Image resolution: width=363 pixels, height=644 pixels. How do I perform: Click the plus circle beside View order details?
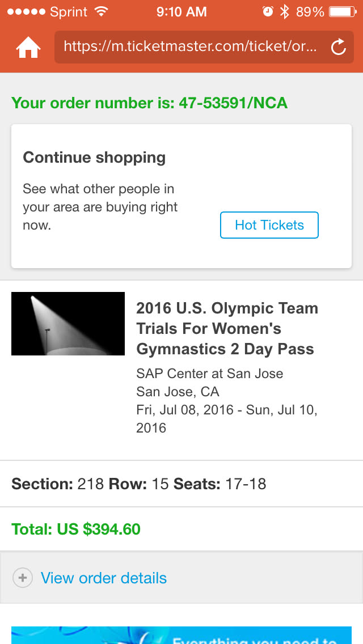coord(23,578)
